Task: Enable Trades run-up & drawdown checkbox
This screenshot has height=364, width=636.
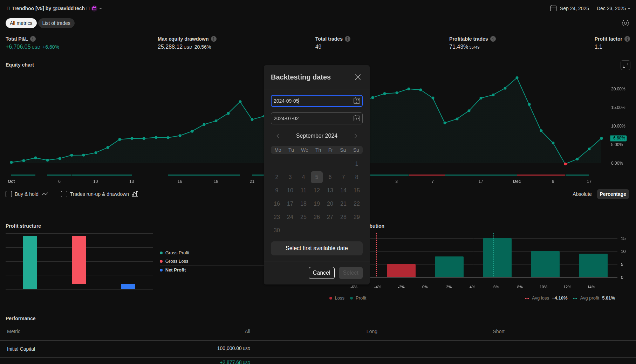Action: coord(64,194)
